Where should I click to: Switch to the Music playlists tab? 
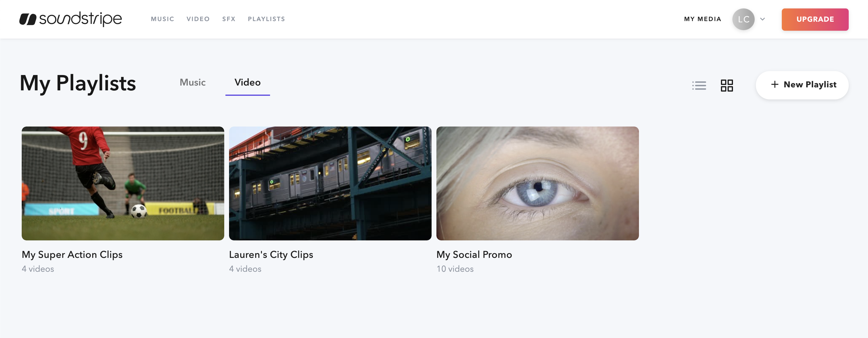click(193, 82)
